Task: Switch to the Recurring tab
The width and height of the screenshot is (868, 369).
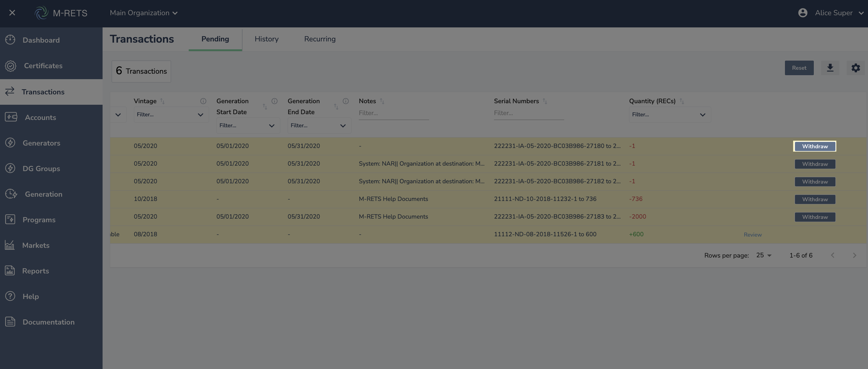Action: point(320,39)
